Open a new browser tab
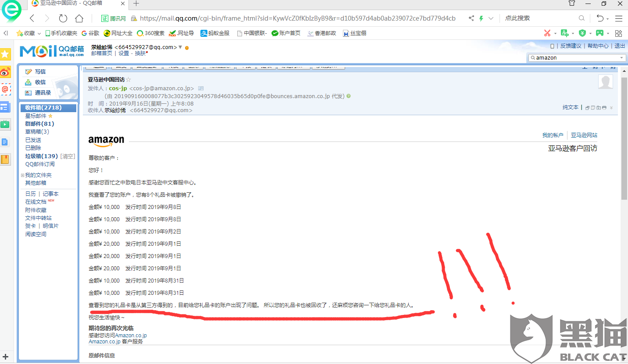This screenshot has width=628, height=364. [x=136, y=4]
